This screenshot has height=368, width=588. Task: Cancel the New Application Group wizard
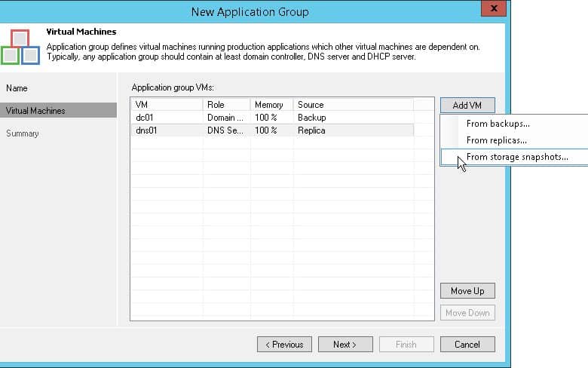[467, 345]
